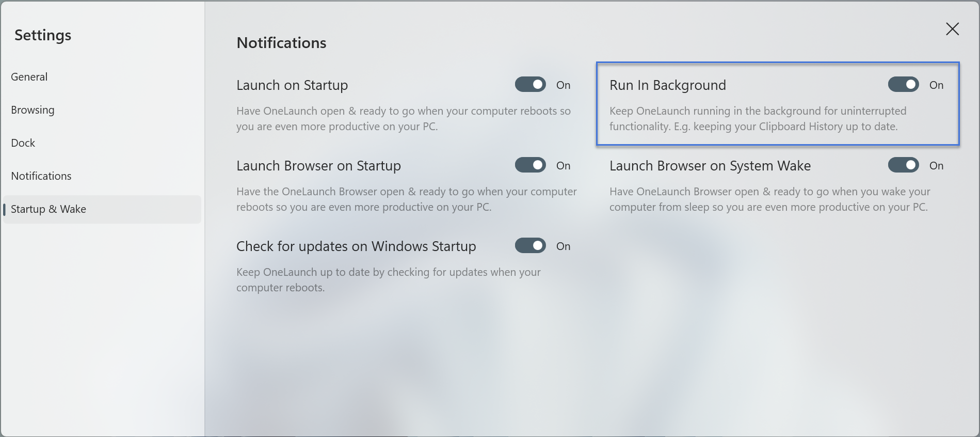The width and height of the screenshot is (980, 437).
Task: Click the Launch on Startup heading text
Action: pos(292,85)
